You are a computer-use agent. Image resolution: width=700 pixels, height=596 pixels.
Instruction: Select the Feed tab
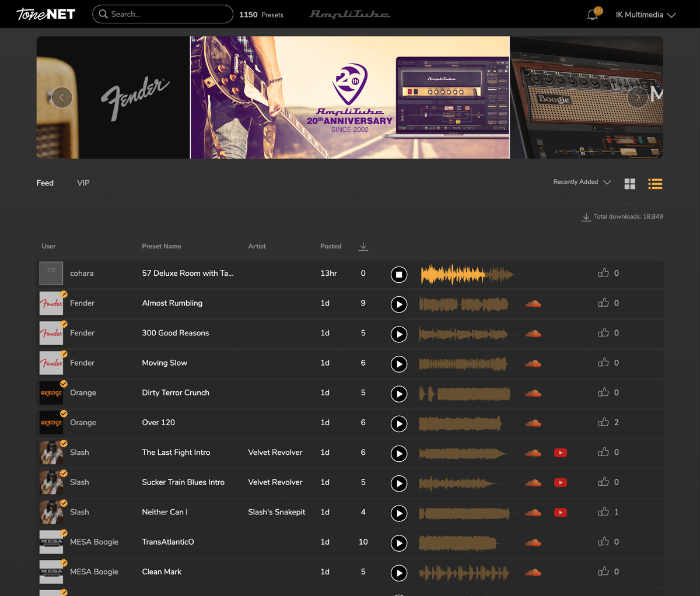tap(45, 183)
